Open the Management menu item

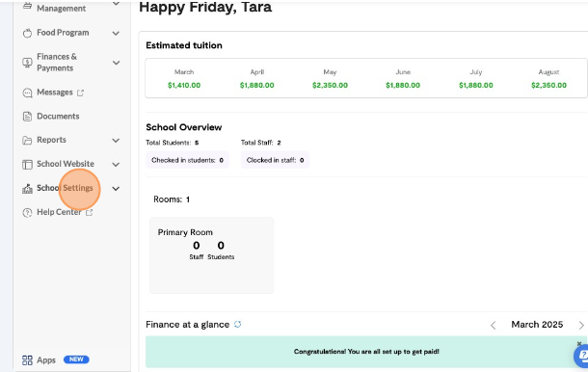coord(61,9)
